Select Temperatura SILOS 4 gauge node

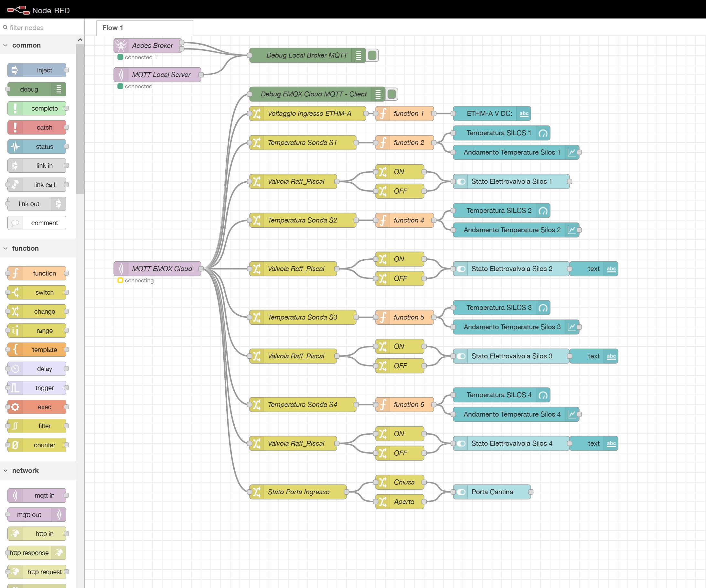pyautogui.click(x=502, y=395)
